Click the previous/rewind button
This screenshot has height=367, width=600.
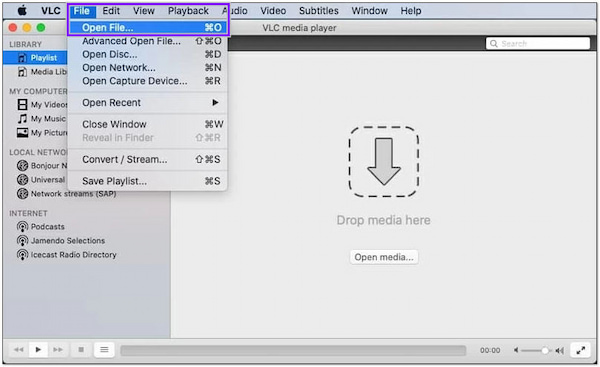coord(18,349)
